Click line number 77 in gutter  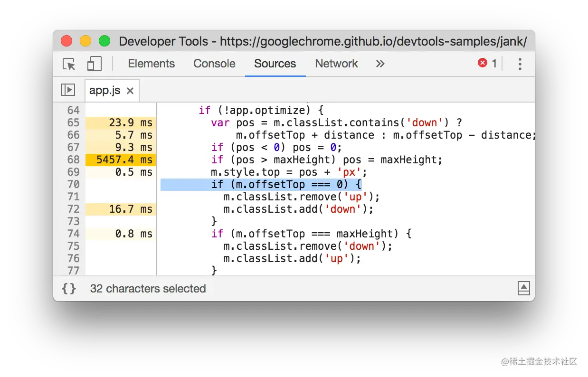(73, 271)
